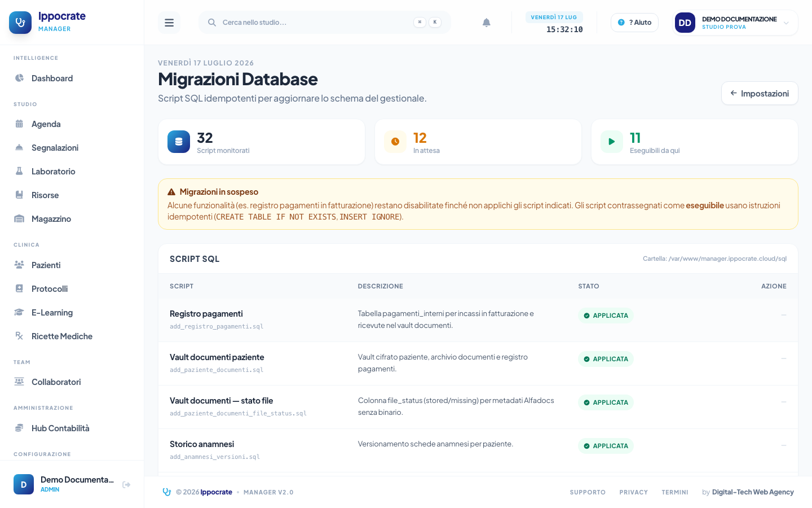
Task: Click the clock icon for In attesa
Action: pyautogui.click(x=395, y=142)
